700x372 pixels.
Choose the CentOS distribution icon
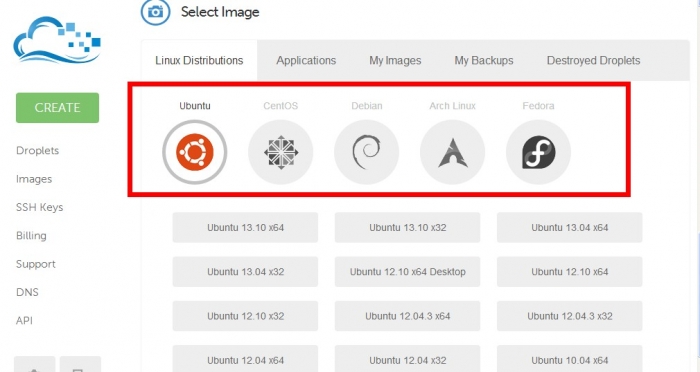(281, 152)
